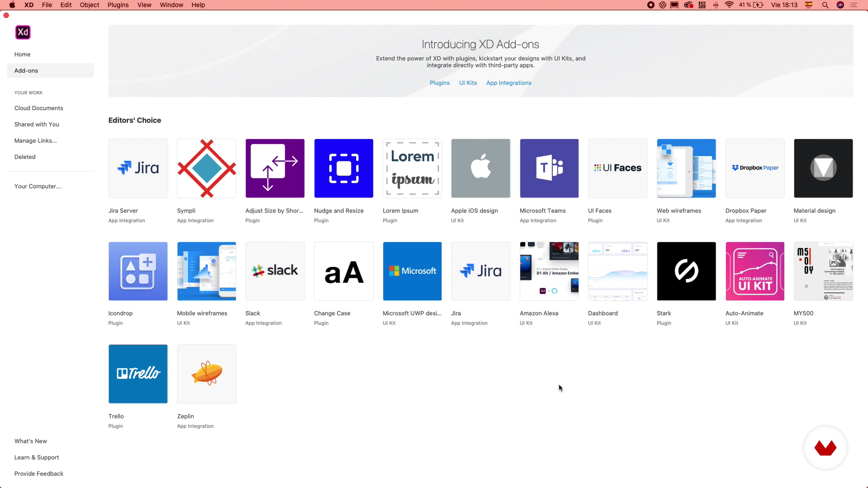Open the Icondrop plugin icon

[138, 271]
